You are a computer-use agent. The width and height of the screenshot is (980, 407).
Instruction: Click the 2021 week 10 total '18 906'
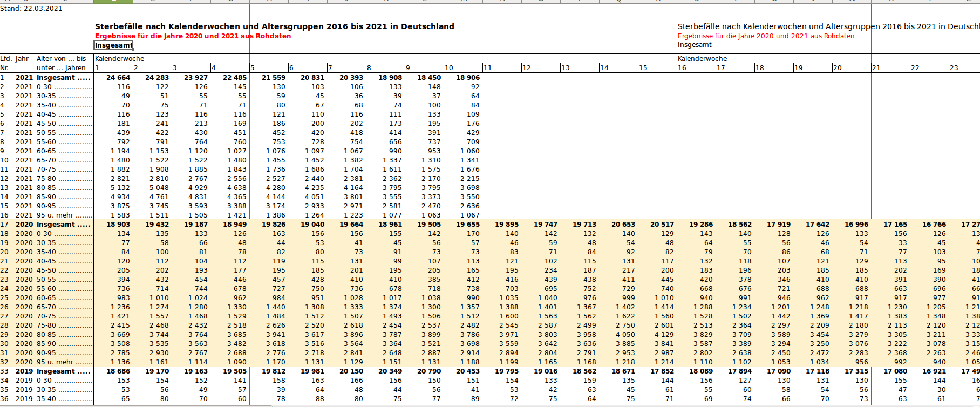click(468, 78)
